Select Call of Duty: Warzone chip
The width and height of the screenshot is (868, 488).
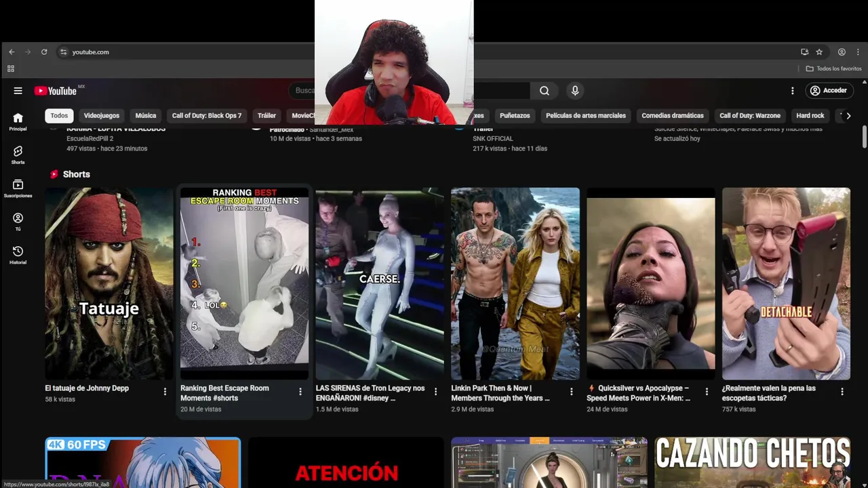click(750, 116)
